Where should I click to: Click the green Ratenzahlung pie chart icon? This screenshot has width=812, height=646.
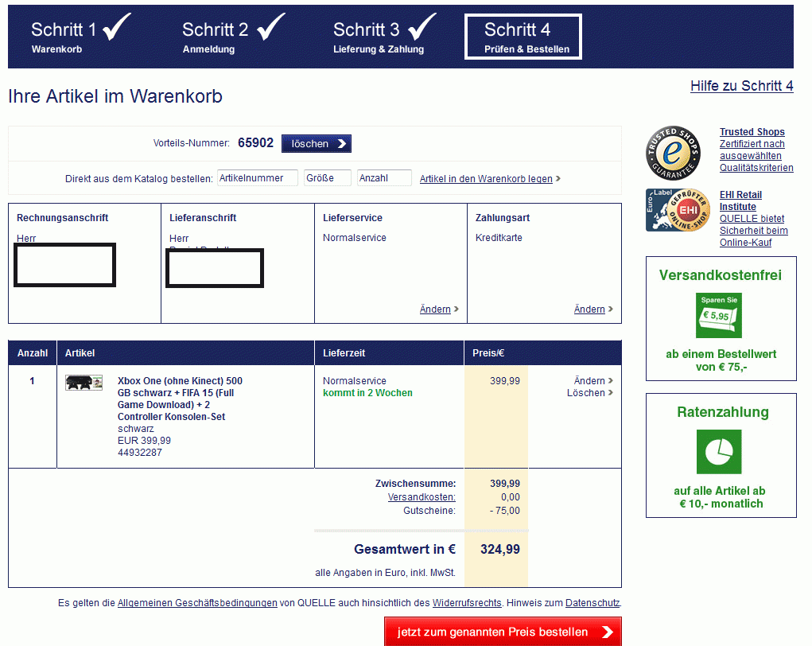[719, 452]
